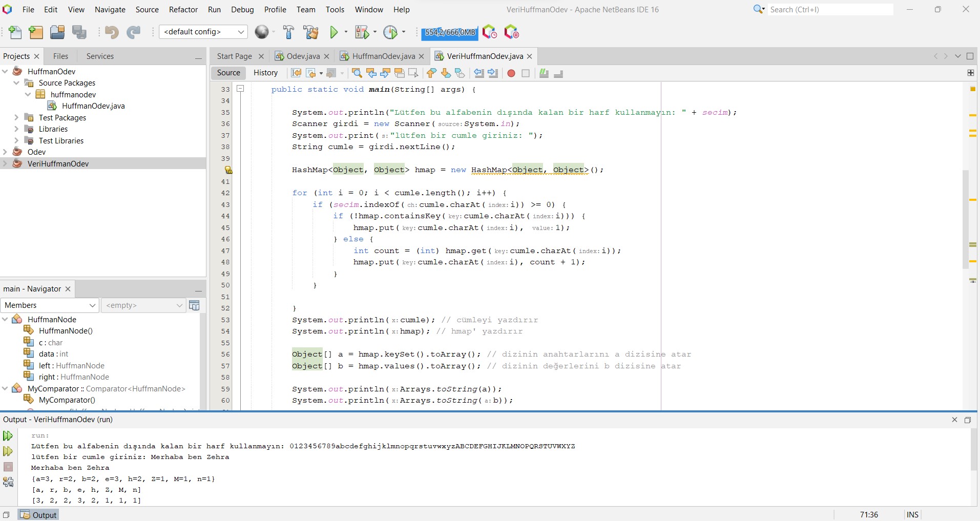Open the Refactor menu
980x521 pixels.
click(183, 9)
